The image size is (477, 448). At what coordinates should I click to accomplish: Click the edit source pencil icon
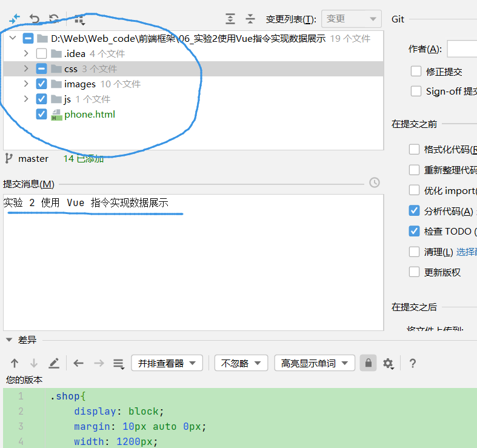coord(54,363)
